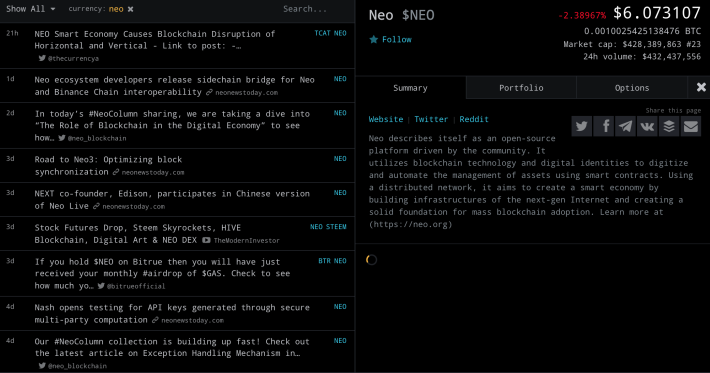Click the TheModernInvestor YouTube source
The image size is (710, 373).
[x=241, y=240]
